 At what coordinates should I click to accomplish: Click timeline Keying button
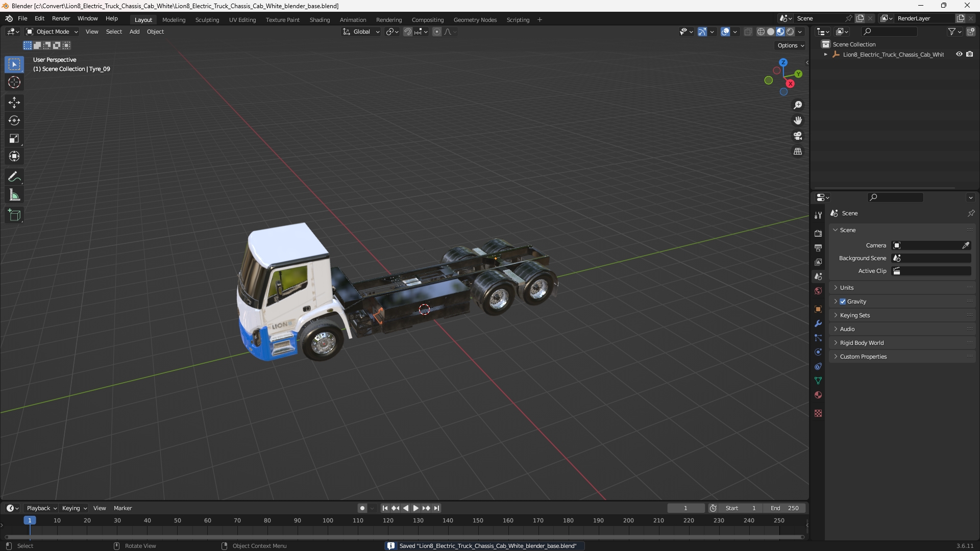click(74, 508)
